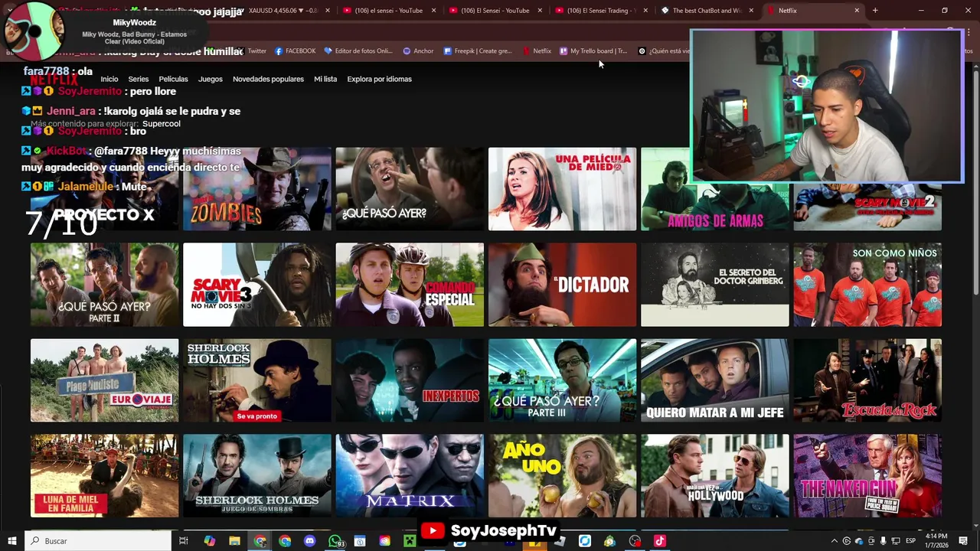Open Quiero matar a mi jefe
The width and height of the screenshot is (980, 551).
(714, 380)
